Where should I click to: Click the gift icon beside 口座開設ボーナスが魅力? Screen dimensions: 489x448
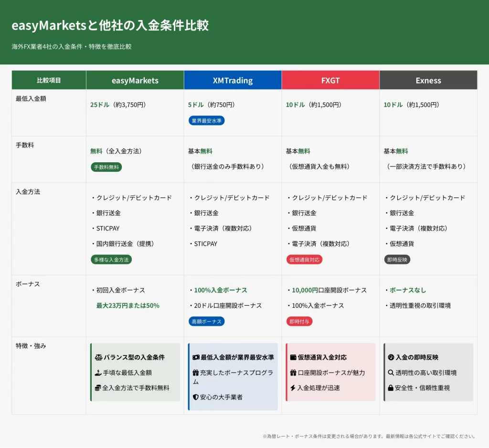(x=293, y=373)
